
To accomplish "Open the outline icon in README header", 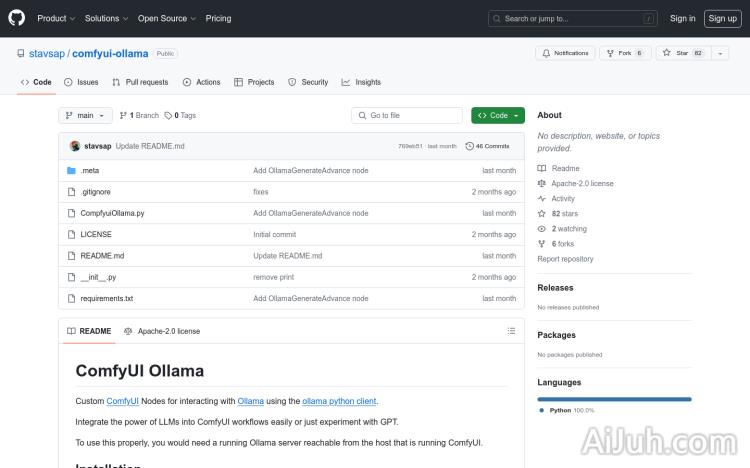I will (x=513, y=331).
